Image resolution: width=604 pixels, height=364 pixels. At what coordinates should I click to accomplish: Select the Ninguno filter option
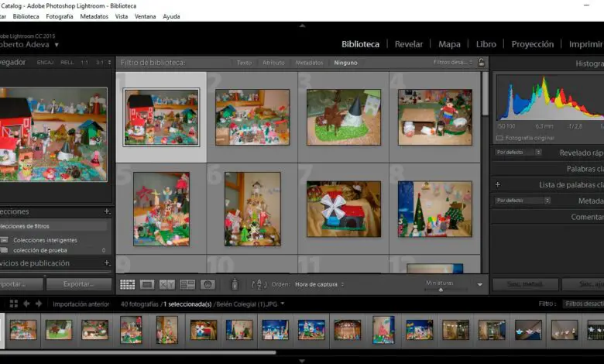pos(345,63)
